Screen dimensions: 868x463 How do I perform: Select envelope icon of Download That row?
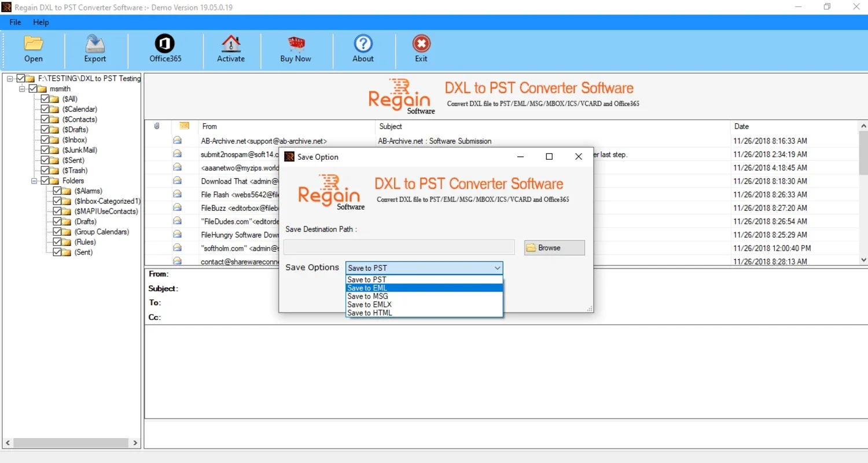(177, 181)
